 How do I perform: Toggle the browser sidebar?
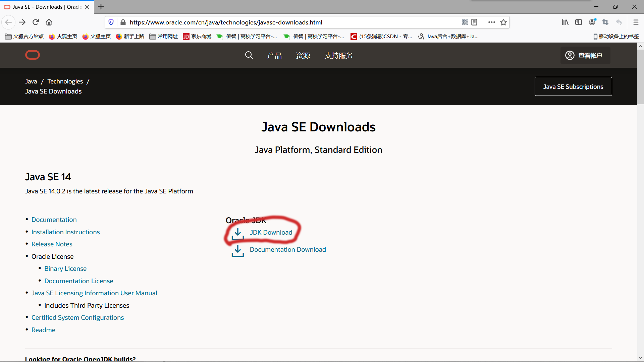578,22
